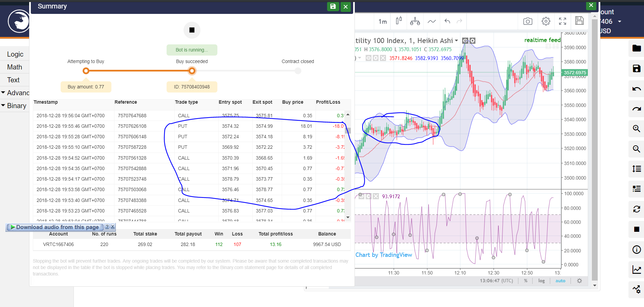Viewport: 644px width, 307px height.
Task: Click the Buy succeeded progress marker
Action: (x=192, y=70)
